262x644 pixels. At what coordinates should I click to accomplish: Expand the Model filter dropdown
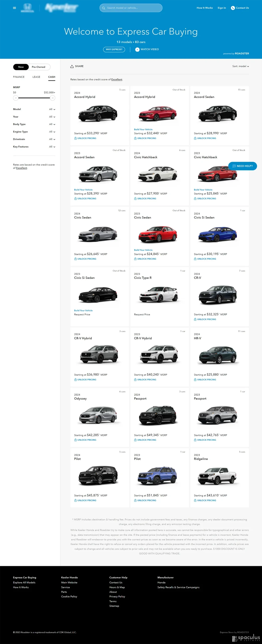pyautogui.click(x=34, y=109)
